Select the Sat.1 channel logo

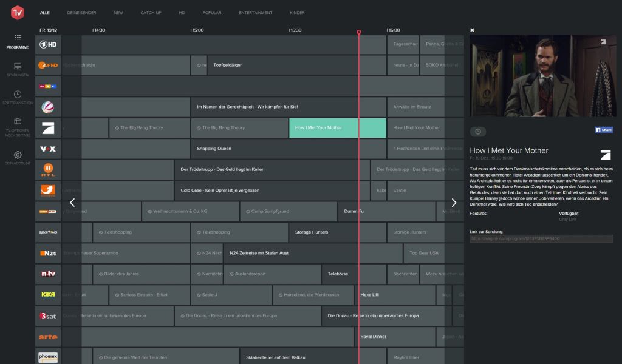tap(48, 107)
